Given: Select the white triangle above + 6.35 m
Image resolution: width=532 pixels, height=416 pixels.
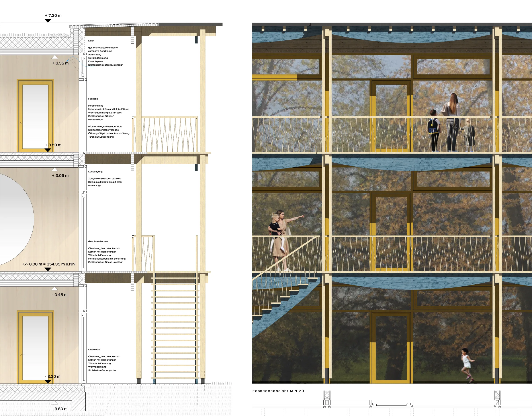Looking at the screenshot, I should tap(55, 57).
